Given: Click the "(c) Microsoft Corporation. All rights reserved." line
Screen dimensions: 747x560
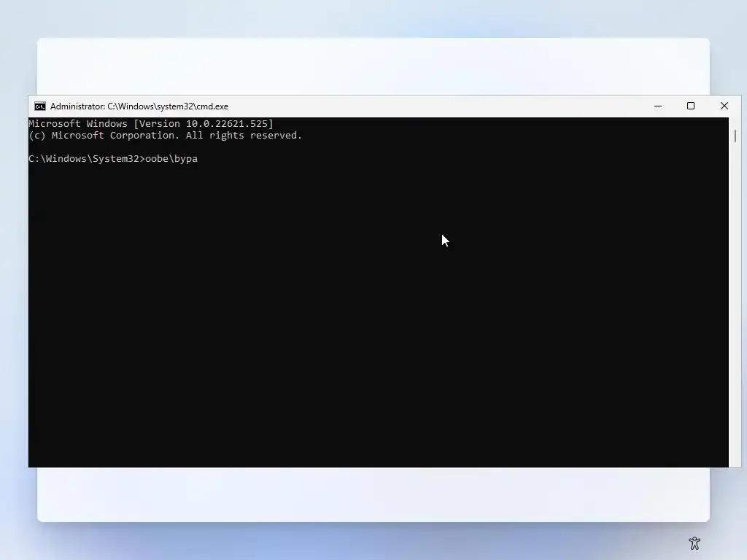Looking at the screenshot, I should point(166,136).
